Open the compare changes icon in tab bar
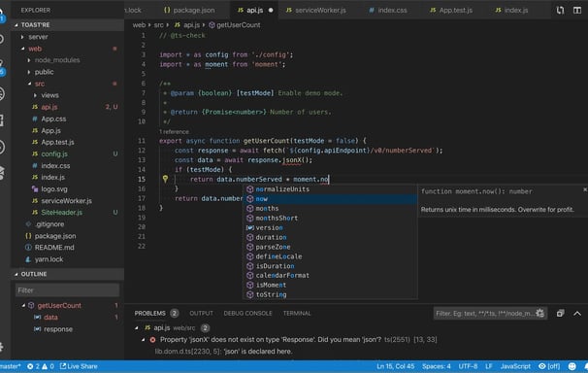The width and height of the screenshot is (588, 373). coord(560,11)
